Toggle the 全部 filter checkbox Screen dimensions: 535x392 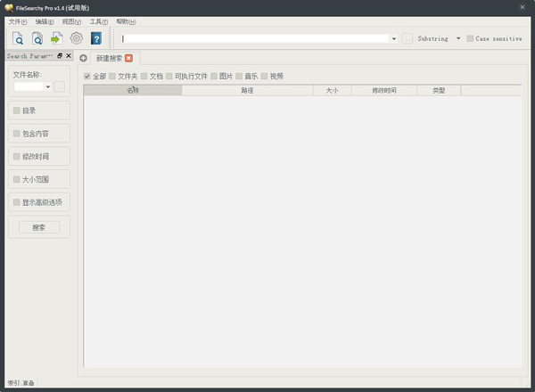click(87, 76)
